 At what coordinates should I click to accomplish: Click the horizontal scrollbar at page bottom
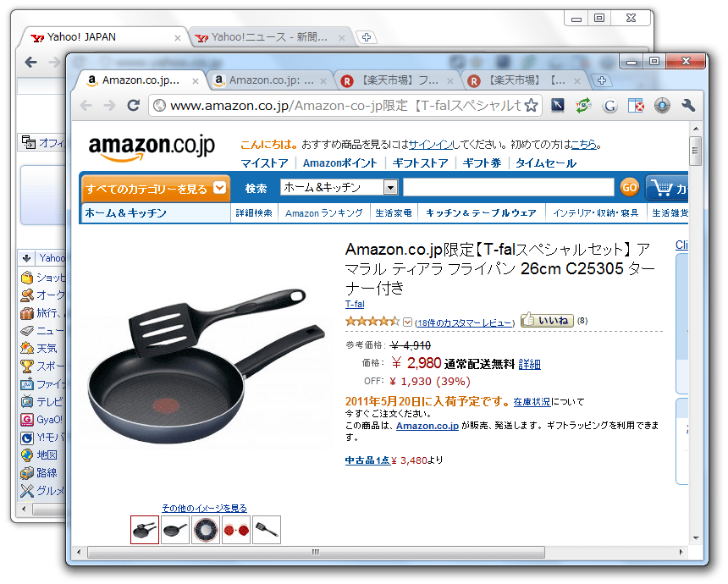point(316,552)
